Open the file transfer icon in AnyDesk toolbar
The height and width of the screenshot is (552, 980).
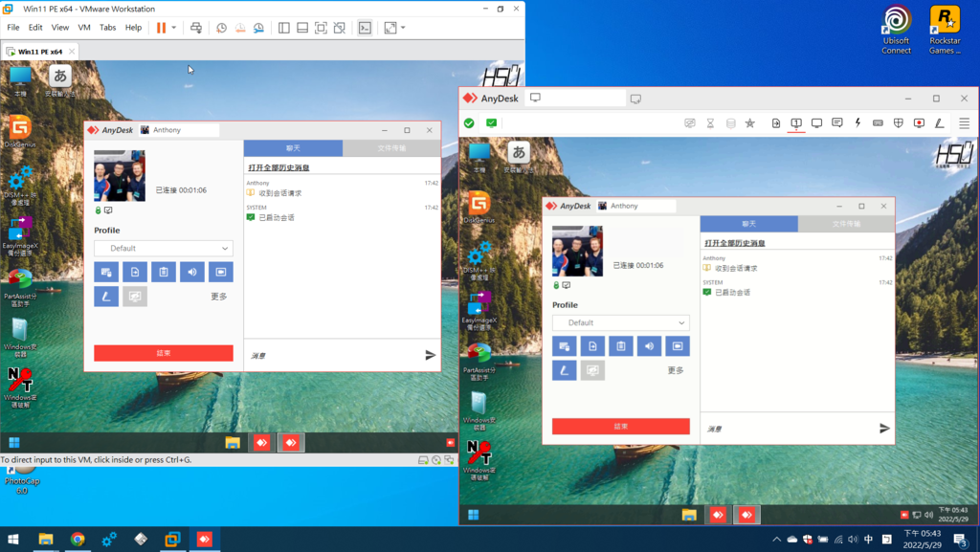point(775,123)
